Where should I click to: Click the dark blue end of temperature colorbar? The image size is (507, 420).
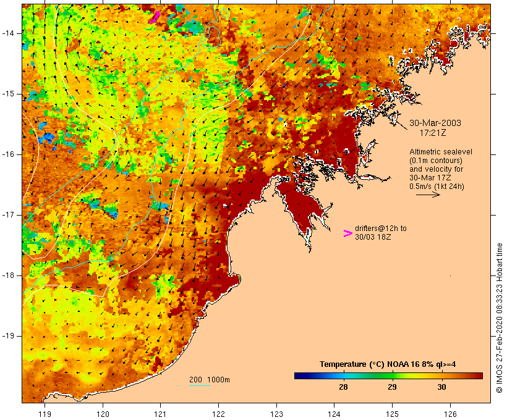click(x=299, y=376)
